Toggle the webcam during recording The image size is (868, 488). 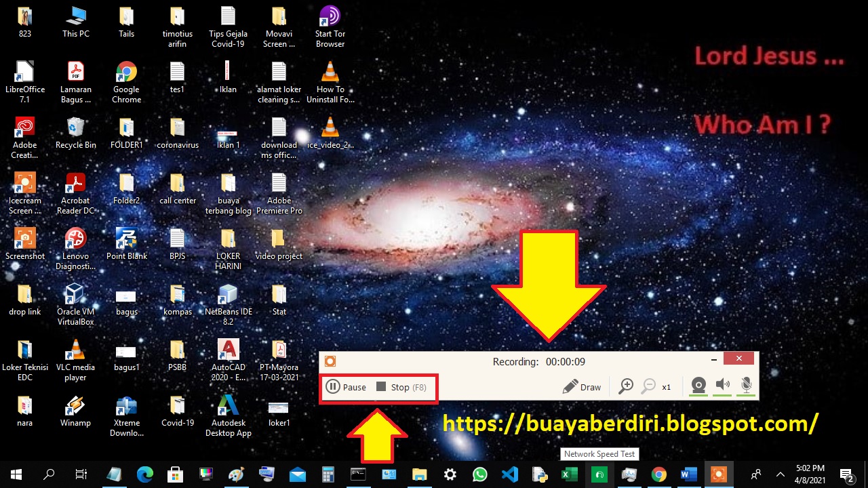pyautogui.click(x=698, y=386)
